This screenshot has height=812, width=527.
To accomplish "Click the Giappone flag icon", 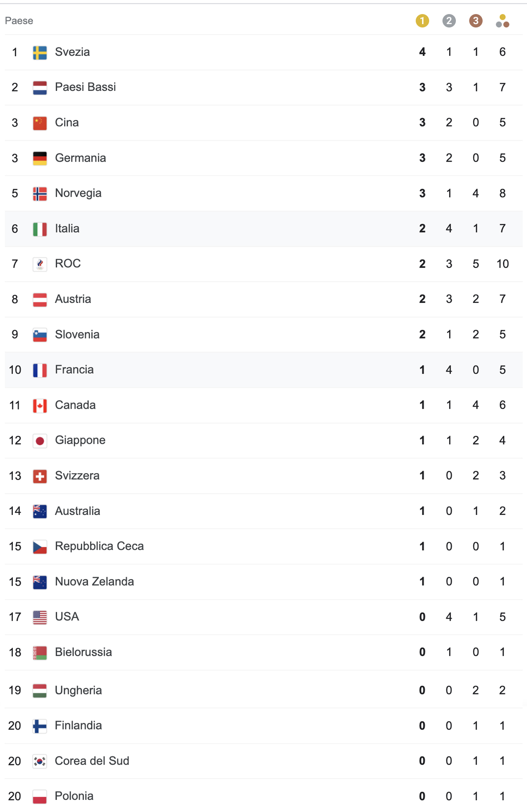I will [40, 441].
